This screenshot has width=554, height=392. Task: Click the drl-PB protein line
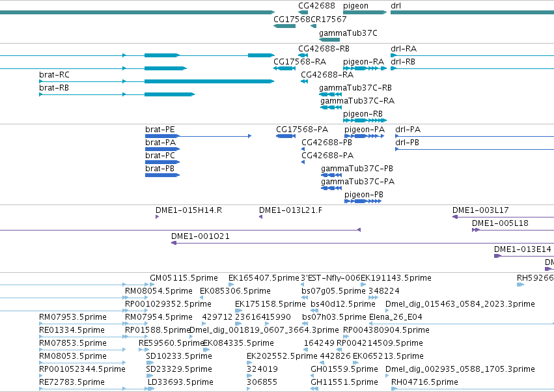(x=475, y=149)
